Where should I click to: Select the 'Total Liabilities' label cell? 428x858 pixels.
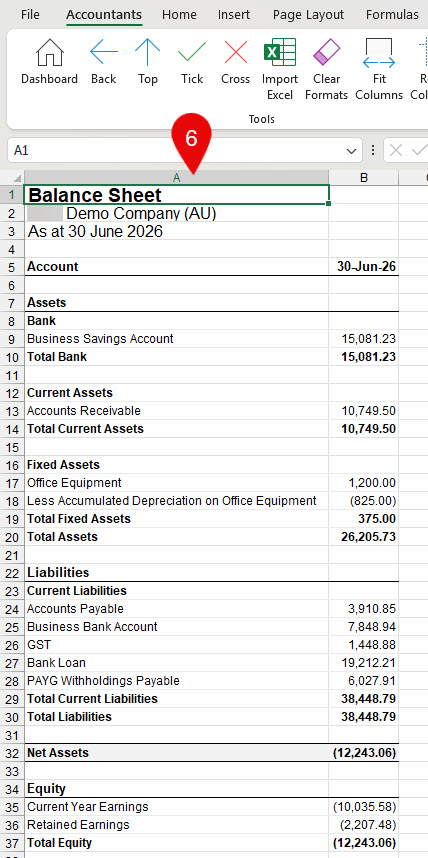176,717
